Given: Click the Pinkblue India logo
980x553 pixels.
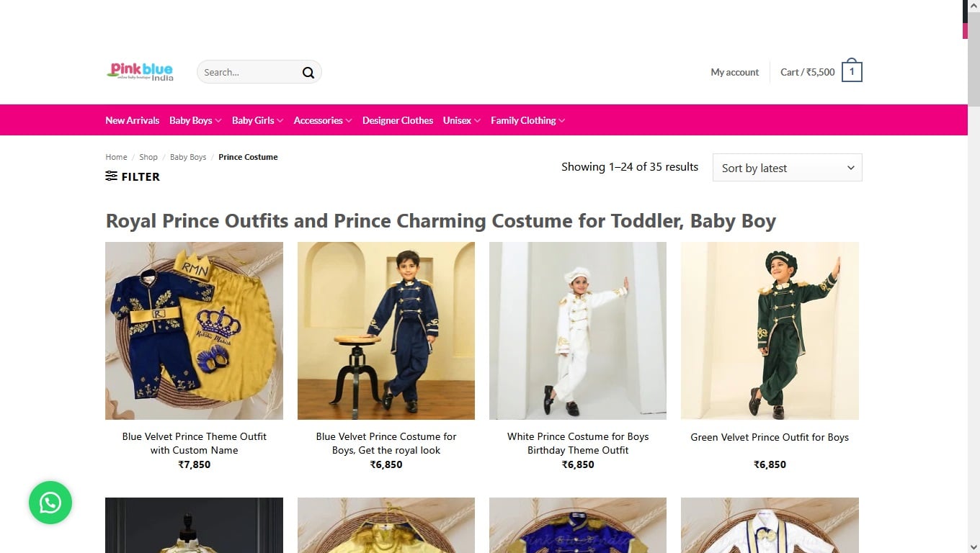Looking at the screenshot, I should point(141,71).
